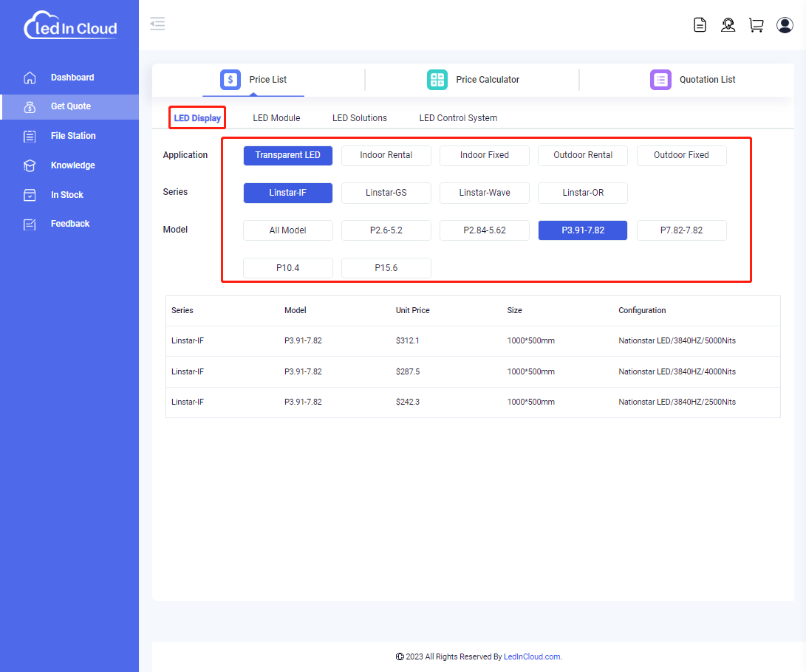Select the Indoor Rental application option

386,156
